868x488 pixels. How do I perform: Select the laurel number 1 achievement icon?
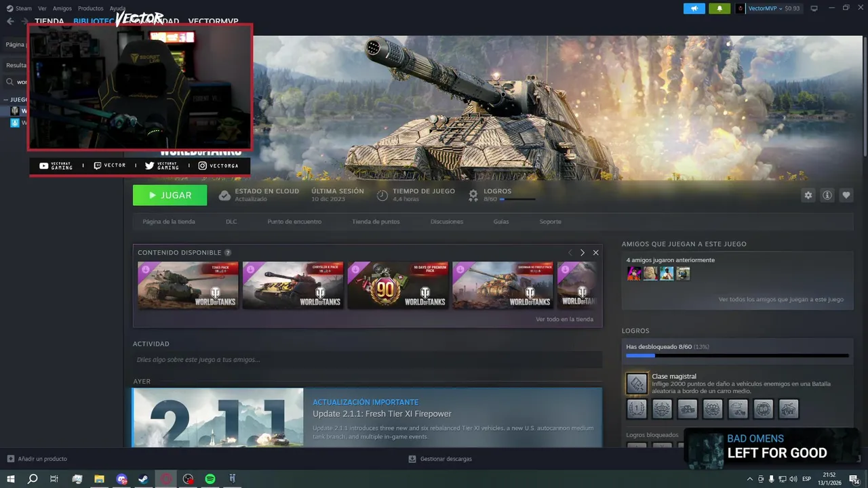point(637,409)
